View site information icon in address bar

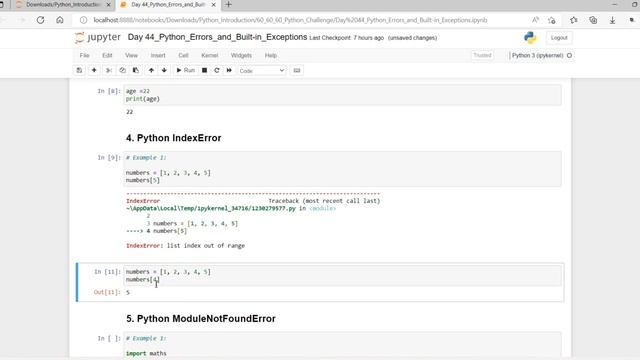[x=83, y=20]
